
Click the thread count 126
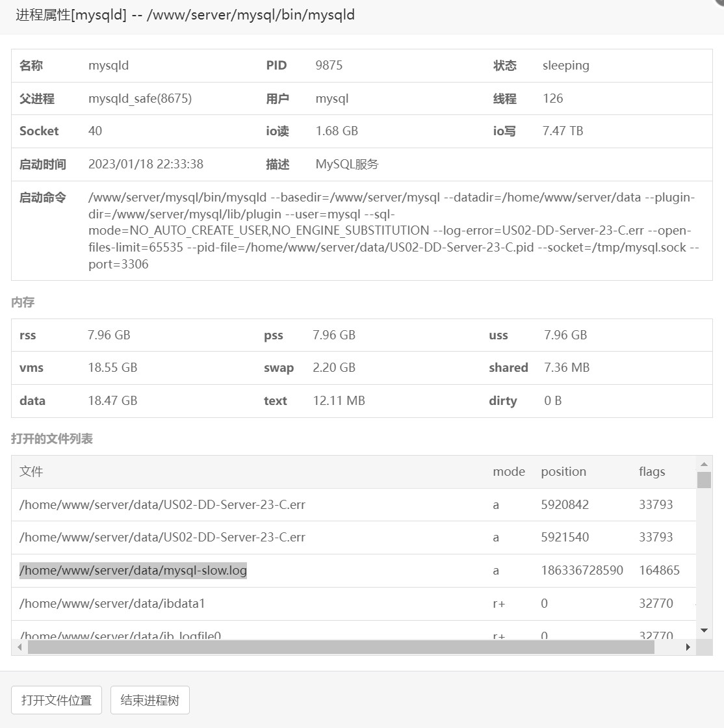point(552,98)
